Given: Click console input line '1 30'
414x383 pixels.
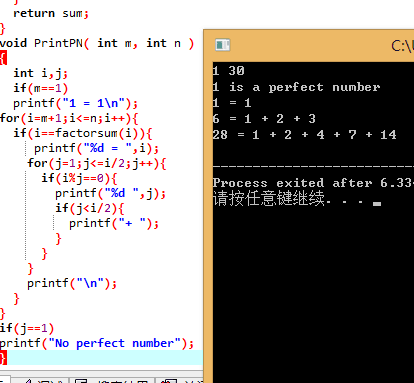Looking at the screenshot, I should click(x=229, y=71).
